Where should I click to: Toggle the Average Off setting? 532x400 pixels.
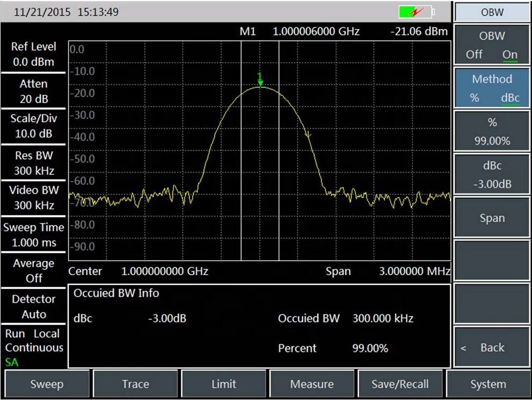pos(33,271)
